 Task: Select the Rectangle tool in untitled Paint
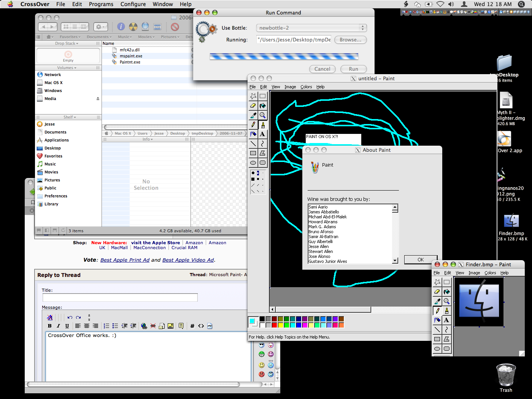point(253,153)
